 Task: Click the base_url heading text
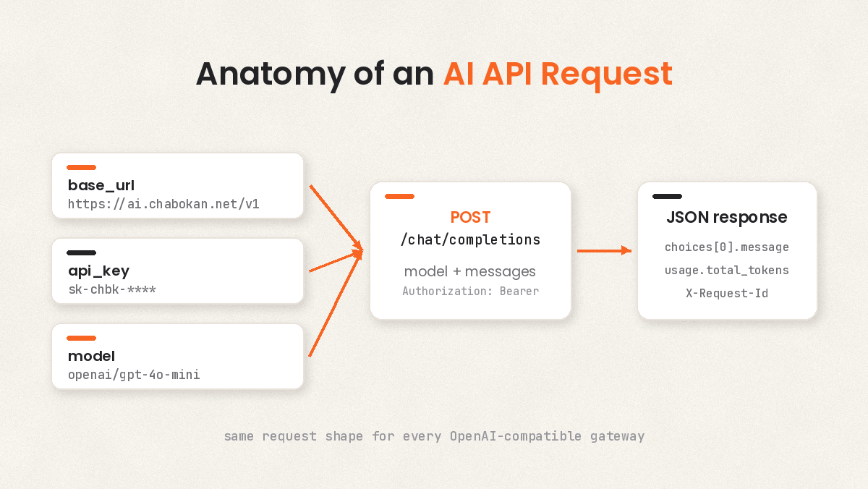tap(101, 185)
